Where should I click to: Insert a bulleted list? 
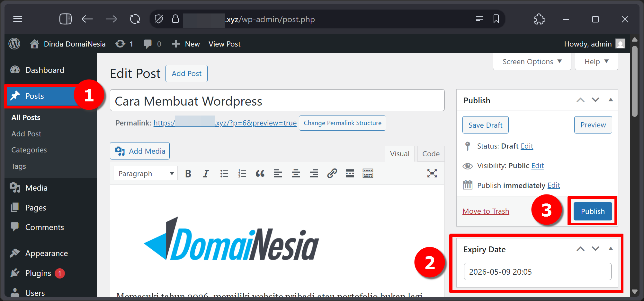click(x=224, y=174)
